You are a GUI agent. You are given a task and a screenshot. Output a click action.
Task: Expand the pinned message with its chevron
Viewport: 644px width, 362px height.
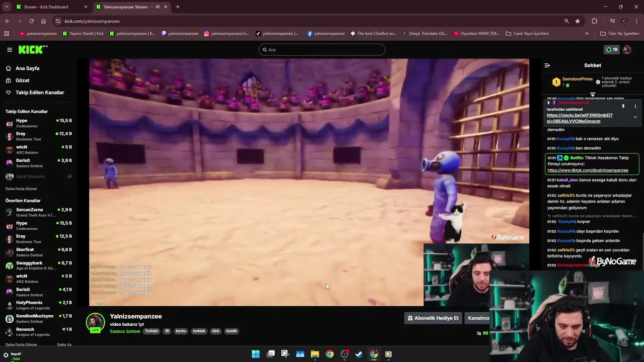635,117
